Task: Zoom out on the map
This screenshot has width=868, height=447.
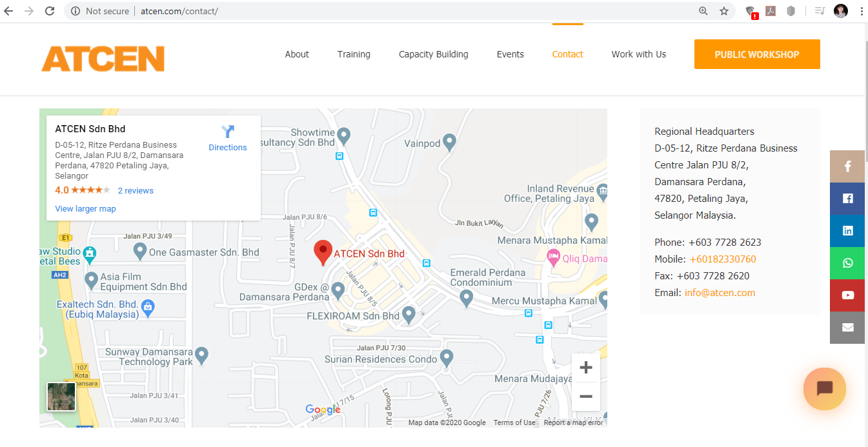Action: point(586,396)
